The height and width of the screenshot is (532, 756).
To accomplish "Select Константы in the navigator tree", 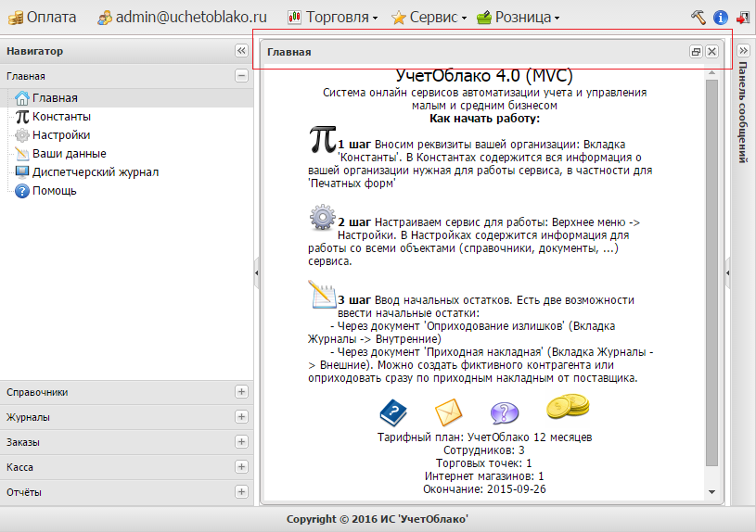I will (61, 117).
